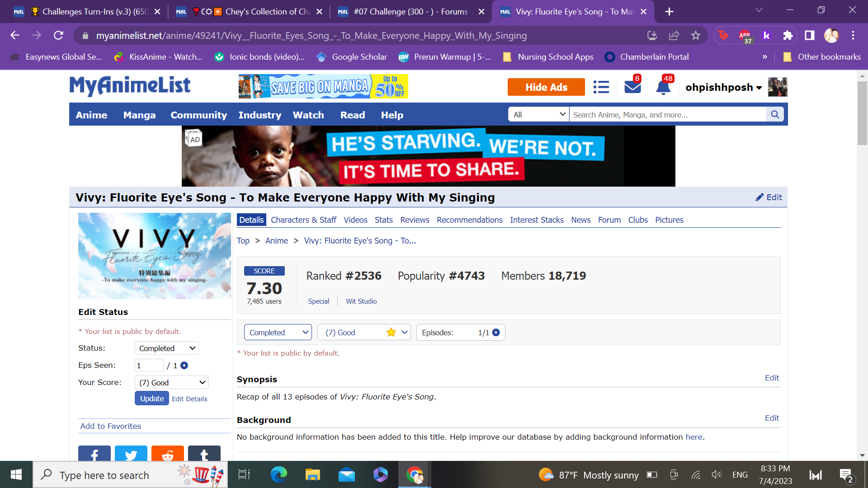Image resolution: width=868 pixels, height=488 pixels.
Task: Expand ohpishhposh user menu
Action: pyautogui.click(x=723, y=87)
